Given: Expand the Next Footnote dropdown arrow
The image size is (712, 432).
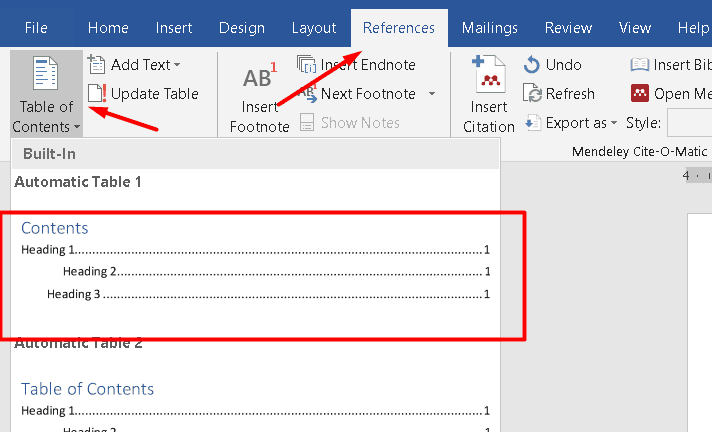Looking at the screenshot, I should [432, 94].
